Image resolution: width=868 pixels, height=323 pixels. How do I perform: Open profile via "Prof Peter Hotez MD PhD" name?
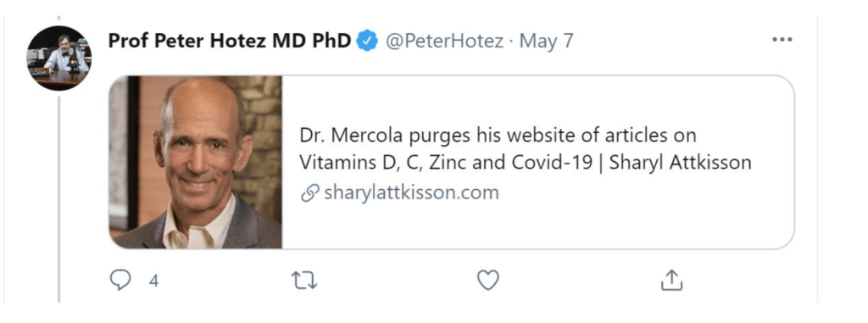(229, 41)
